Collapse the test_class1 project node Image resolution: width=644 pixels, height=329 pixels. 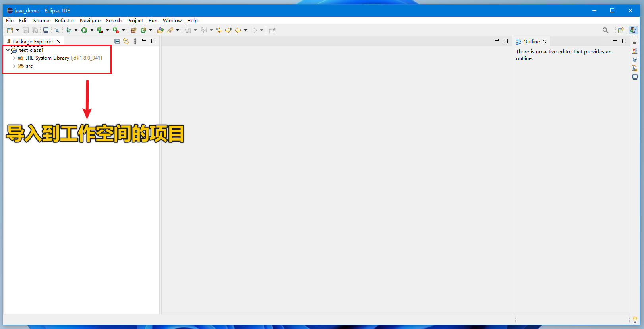click(8, 50)
